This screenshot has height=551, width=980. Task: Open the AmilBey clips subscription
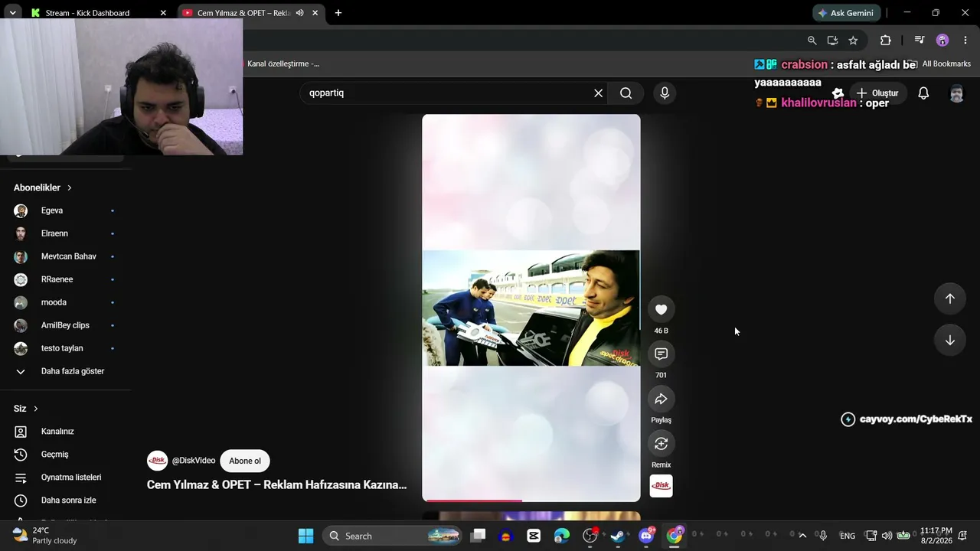[65, 325]
